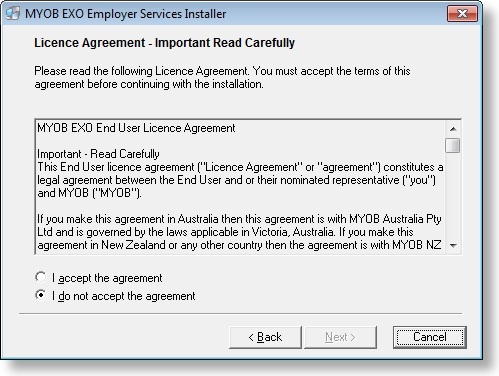Image resolution: width=499 pixels, height=376 pixels.
Task: Click the "I accept the agreement" label text
Action: click(x=107, y=278)
